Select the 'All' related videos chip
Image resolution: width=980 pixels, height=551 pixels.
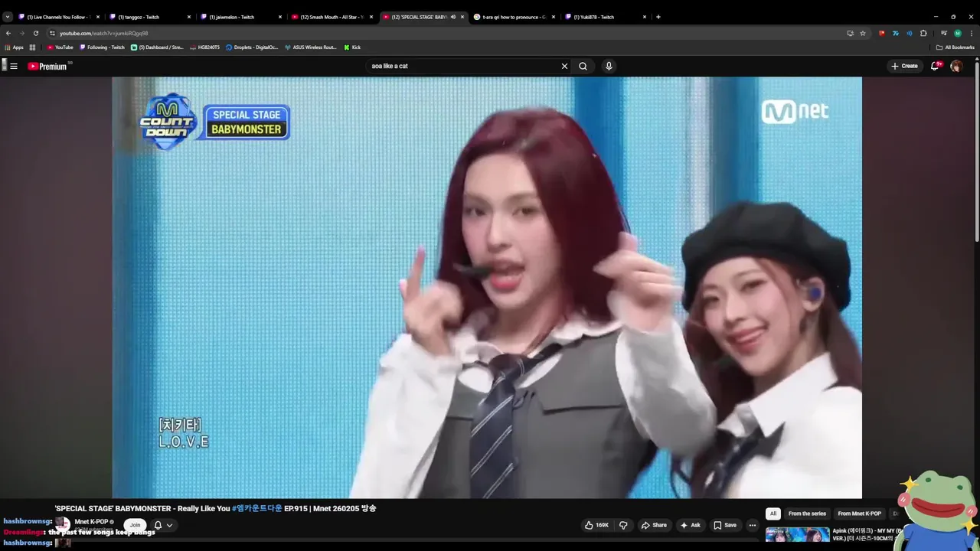click(773, 514)
